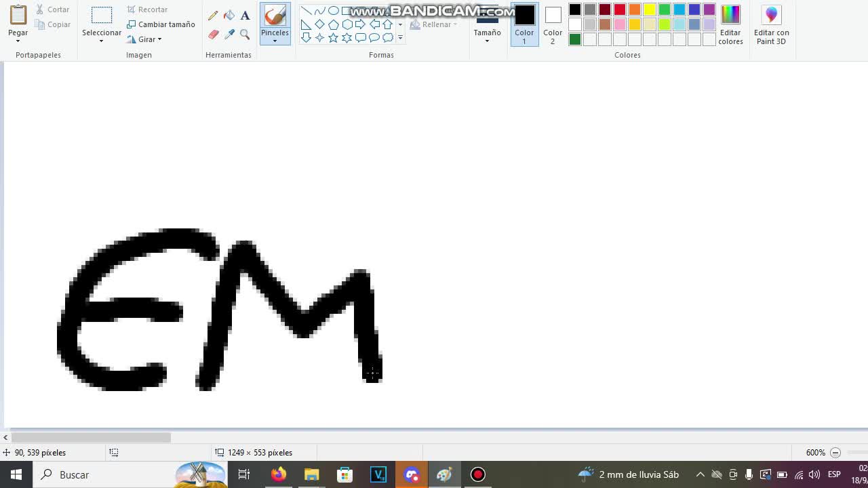Choose the right triangle shape
The image size is (868, 488).
(x=306, y=24)
